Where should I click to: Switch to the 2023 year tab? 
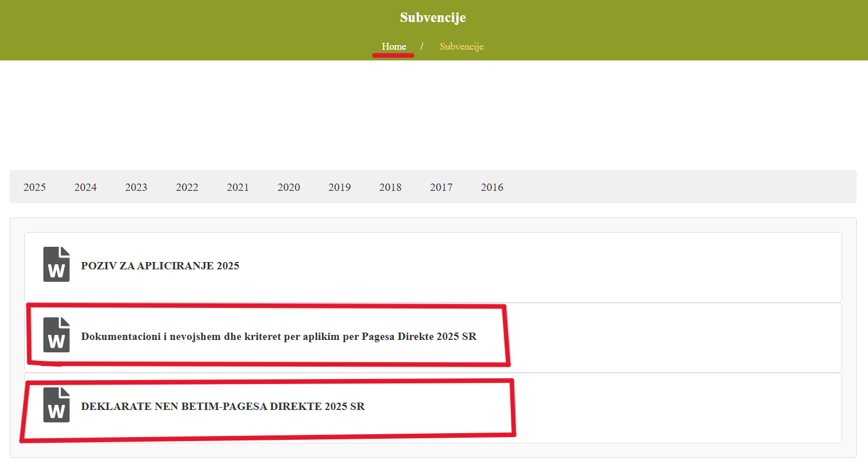point(136,187)
